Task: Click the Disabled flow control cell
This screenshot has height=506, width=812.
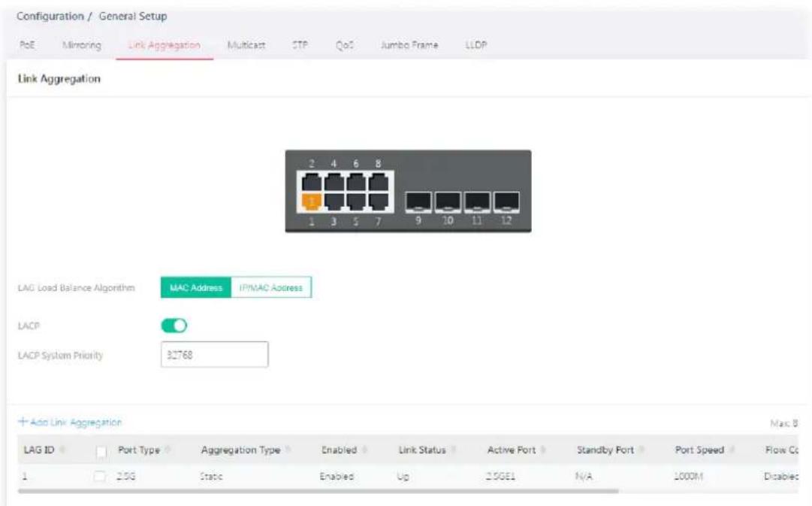Action: [x=781, y=476]
